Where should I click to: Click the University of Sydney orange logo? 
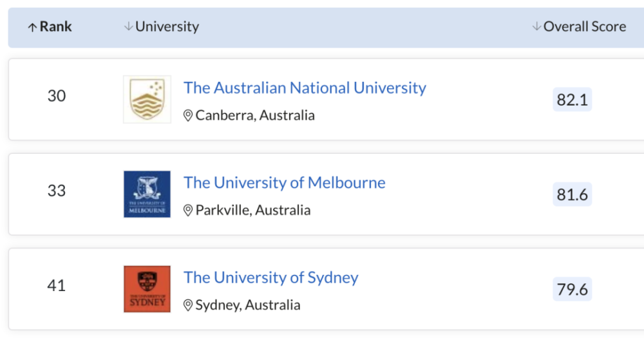147,289
